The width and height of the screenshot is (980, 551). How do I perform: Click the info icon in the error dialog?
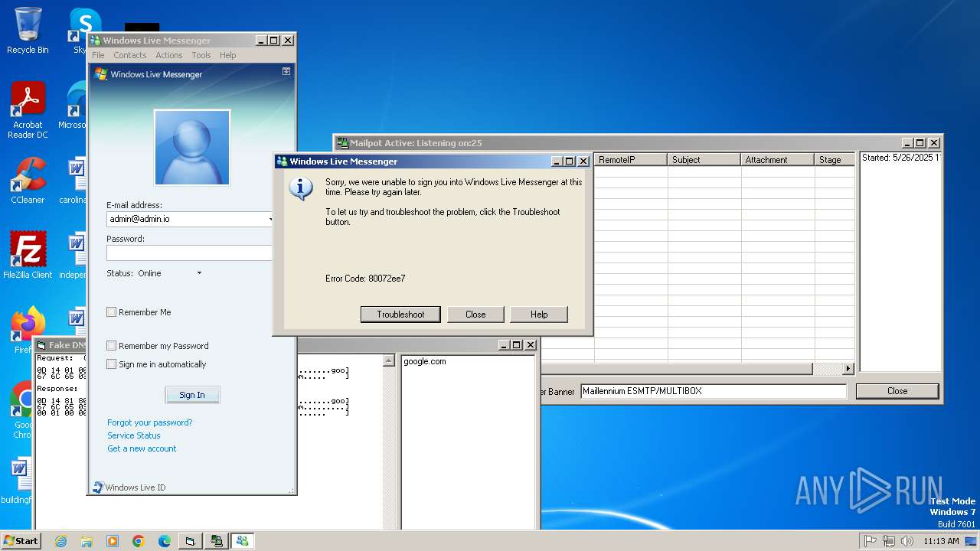click(301, 188)
